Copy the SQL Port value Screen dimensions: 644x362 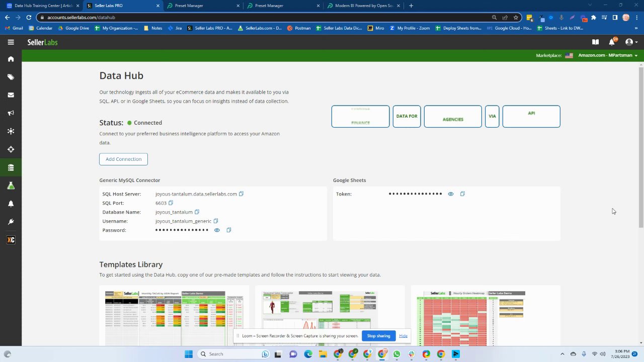point(171,203)
